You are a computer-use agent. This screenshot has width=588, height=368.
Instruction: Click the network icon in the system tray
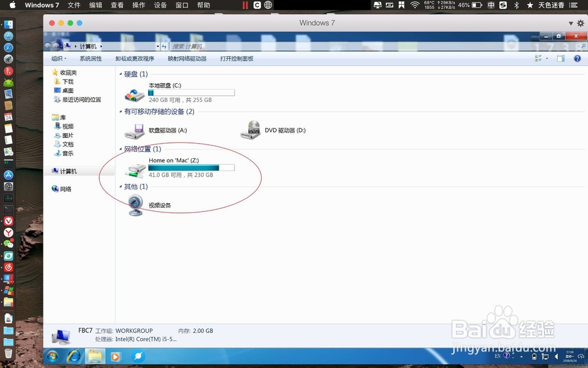(545, 356)
